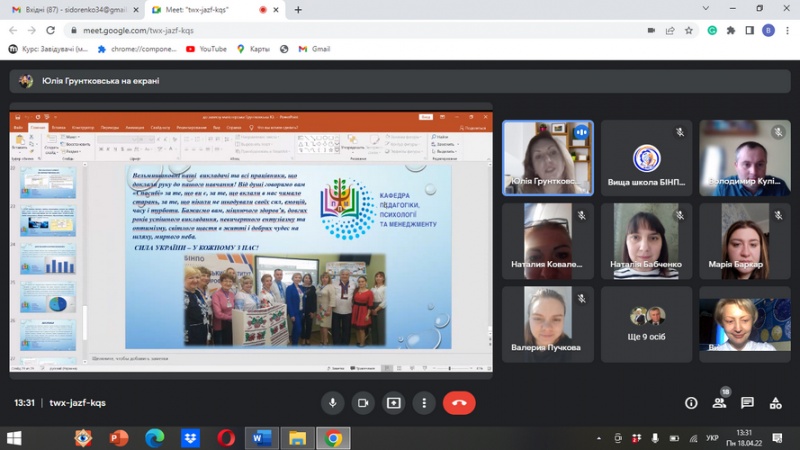Bookmark this page with the star icon

pos(689,30)
